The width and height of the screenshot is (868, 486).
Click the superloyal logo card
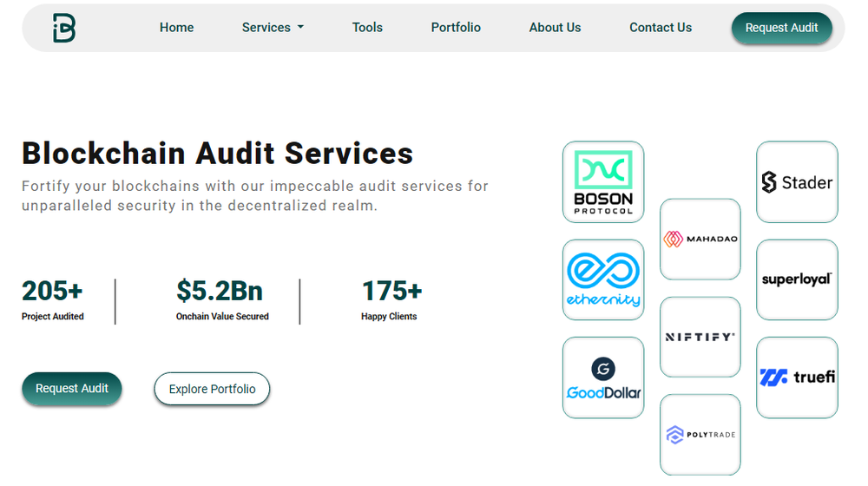[797, 280]
